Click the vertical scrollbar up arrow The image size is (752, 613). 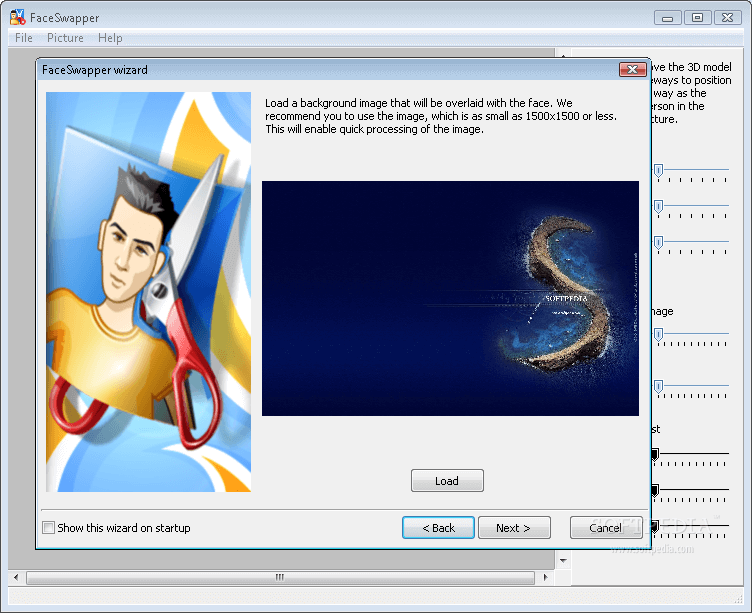click(565, 58)
